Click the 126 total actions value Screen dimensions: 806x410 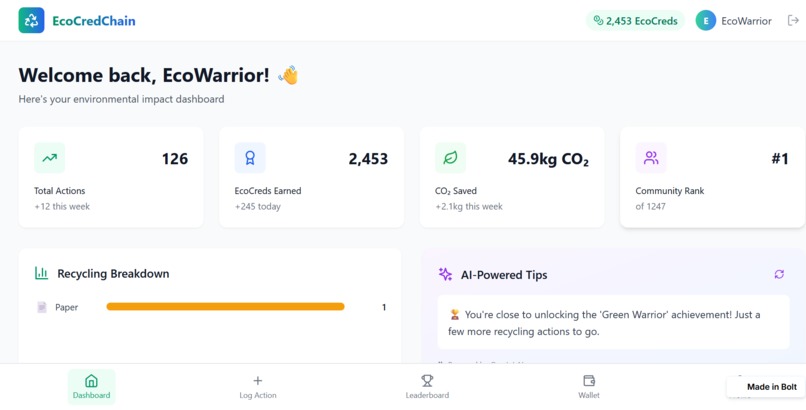175,159
